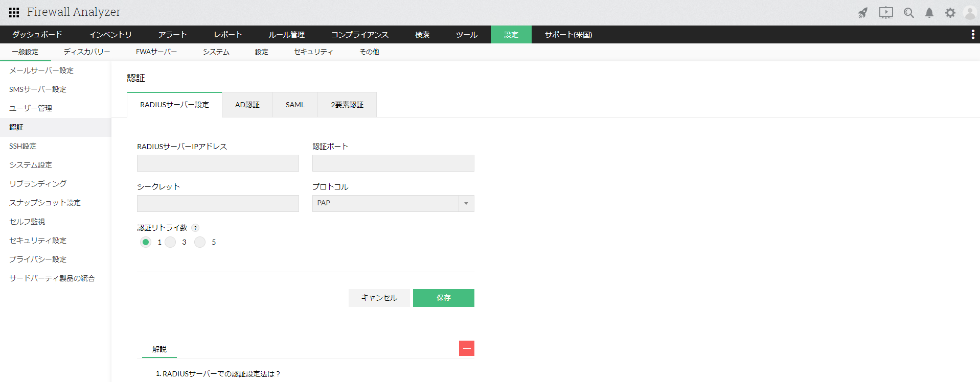Click the 保存 button
This screenshot has height=382, width=980.
point(443,298)
